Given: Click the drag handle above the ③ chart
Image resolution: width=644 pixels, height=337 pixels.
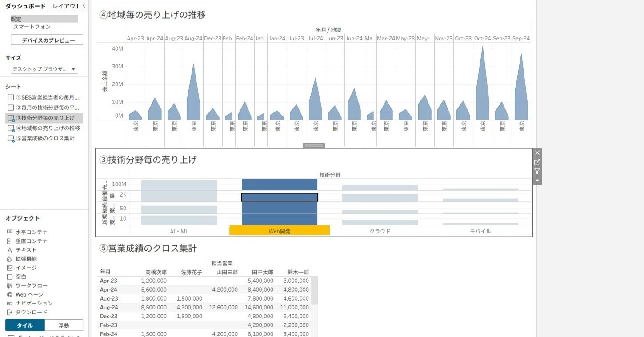Looking at the screenshot, I should (314, 145).
